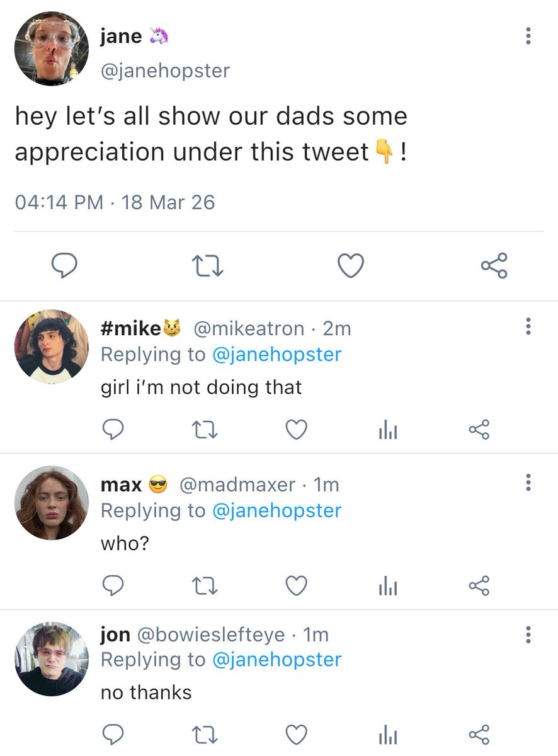Image resolution: width=558 pixels, height=756 pixels.
Task: Open more options on jon's reply
Action: coord(528,634)
